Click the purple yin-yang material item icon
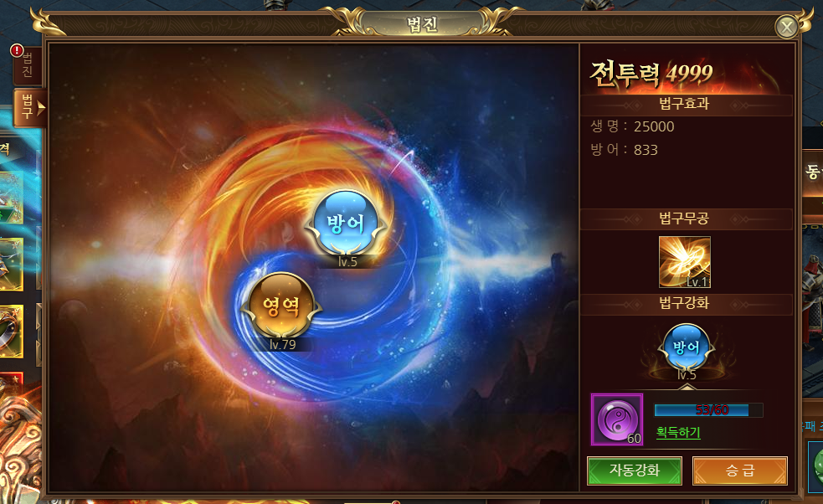823x504 pixels. [617, 419]
